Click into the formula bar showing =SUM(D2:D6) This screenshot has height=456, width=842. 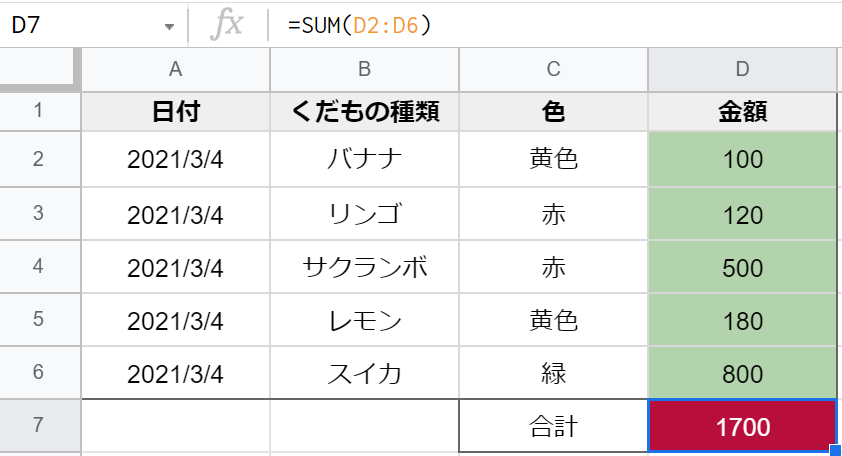(x=553, y=25)
